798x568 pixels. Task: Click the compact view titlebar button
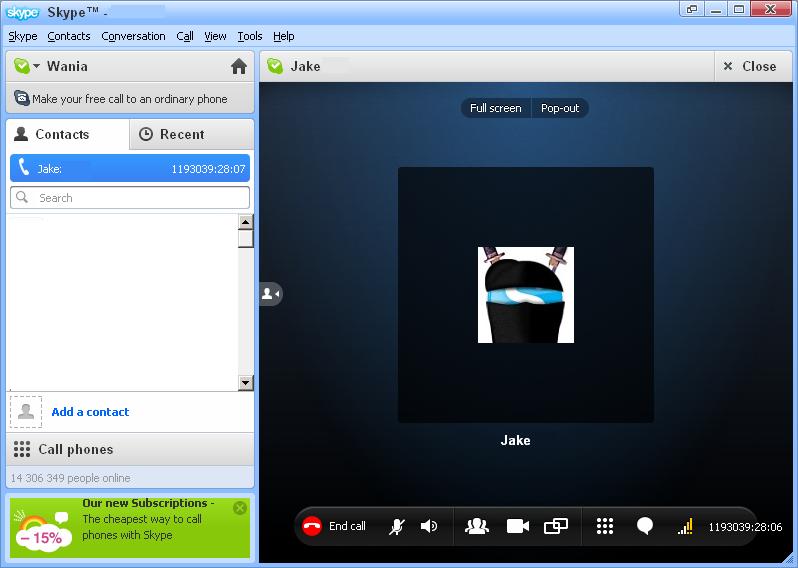pyautogui.click(x=692, y=9)
